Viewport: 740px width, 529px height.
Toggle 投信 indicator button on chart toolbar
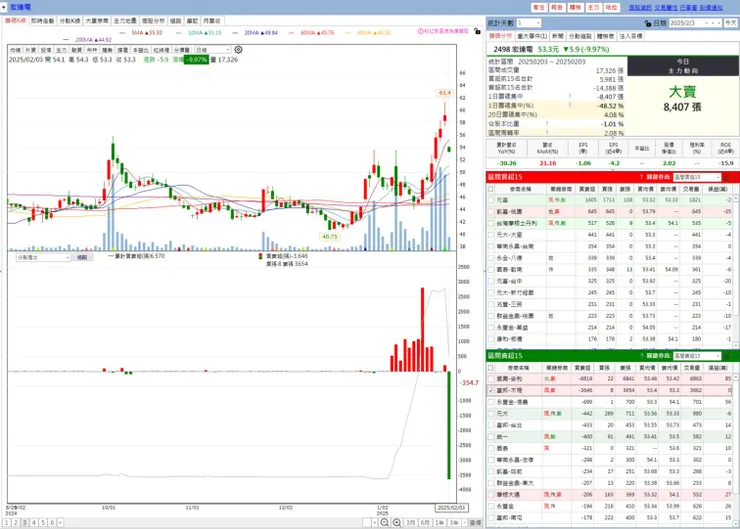(46, 50)
